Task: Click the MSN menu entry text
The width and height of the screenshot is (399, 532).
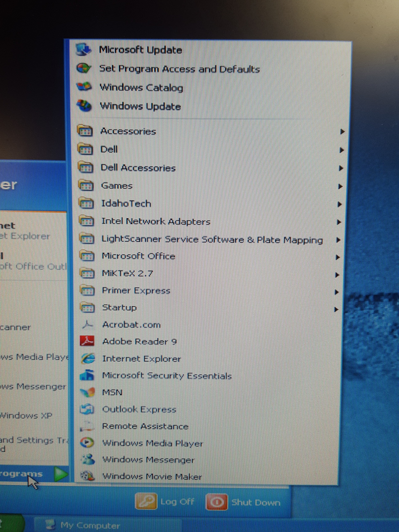Action: (112, 393)
